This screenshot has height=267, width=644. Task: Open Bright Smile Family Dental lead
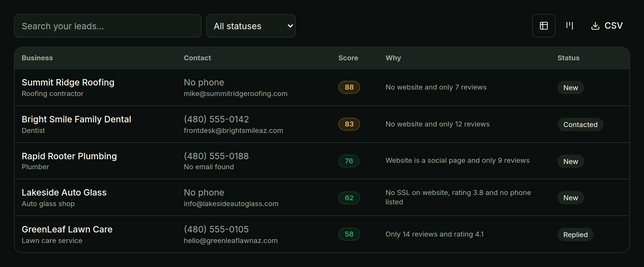point(76,119)
